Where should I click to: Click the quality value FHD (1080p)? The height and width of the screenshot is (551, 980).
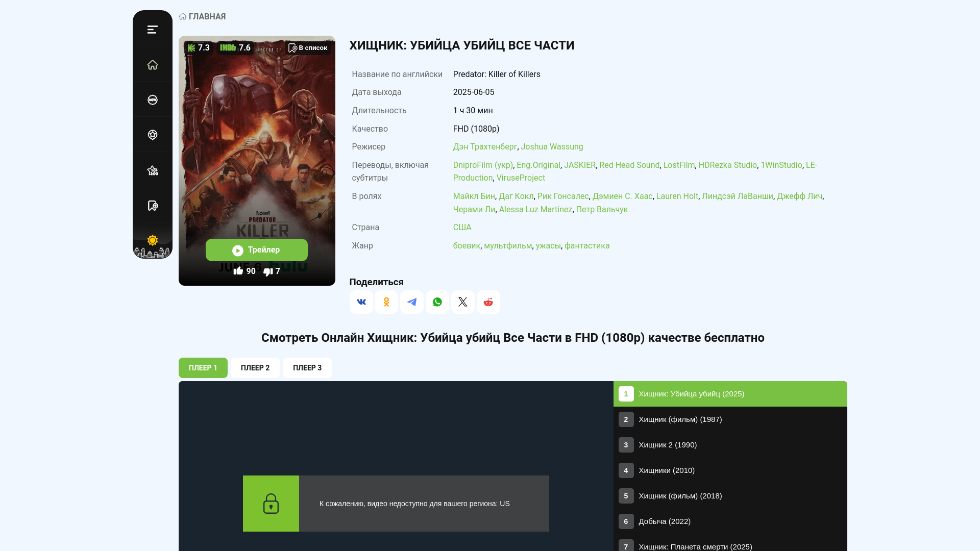coord(476,129)
